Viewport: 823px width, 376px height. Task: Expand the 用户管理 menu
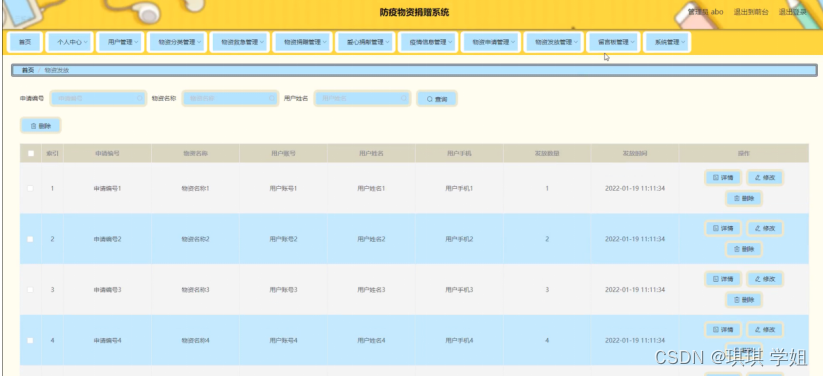[x=120, y=43]
